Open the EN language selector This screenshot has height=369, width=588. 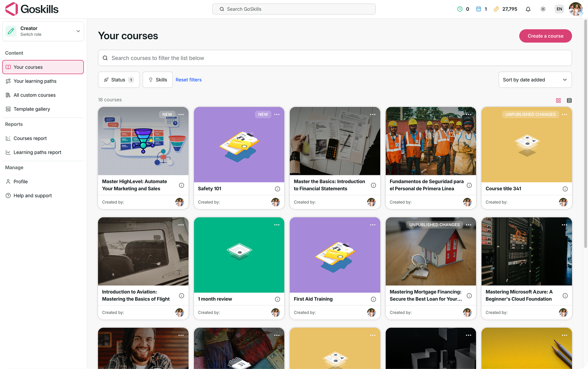pos(559,9)
